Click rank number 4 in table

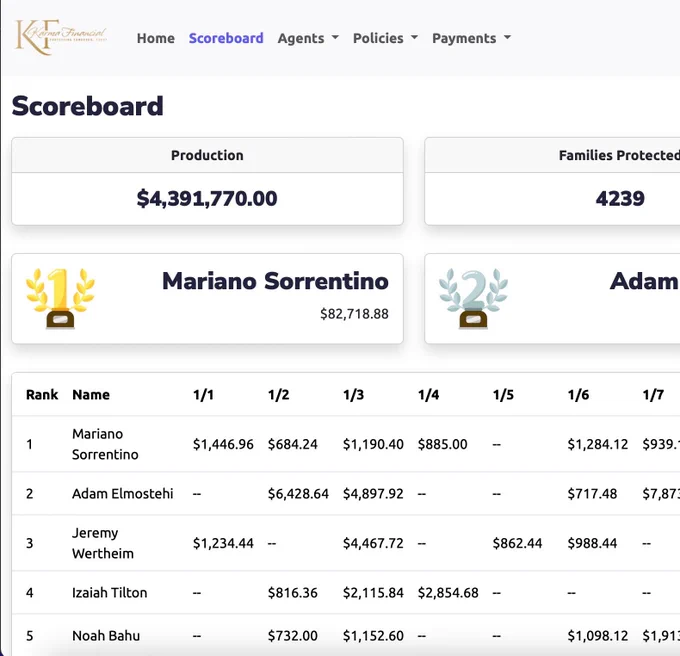coord(29,592)
